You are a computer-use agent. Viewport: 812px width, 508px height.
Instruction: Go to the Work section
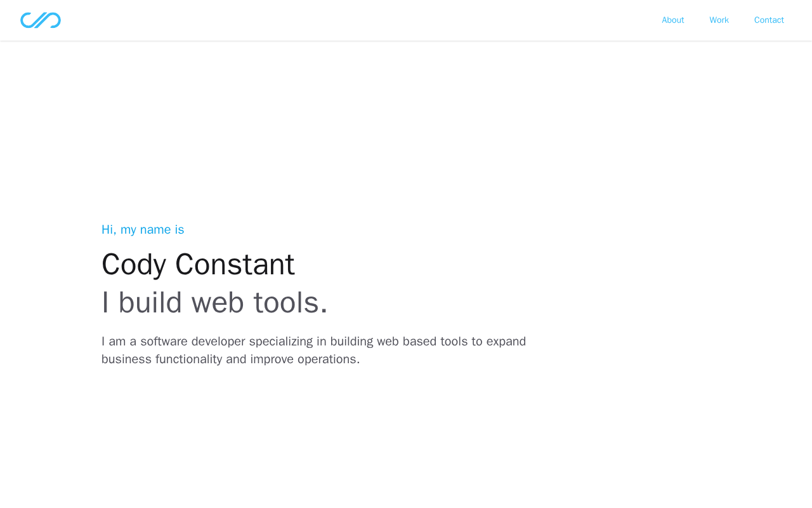pyautogui.click(x=719, y=20)
